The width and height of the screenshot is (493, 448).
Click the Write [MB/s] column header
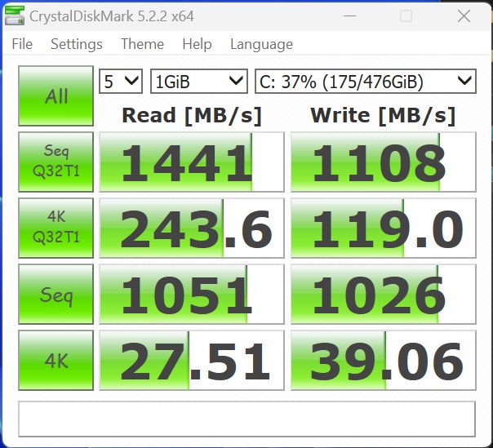point(383,115)
